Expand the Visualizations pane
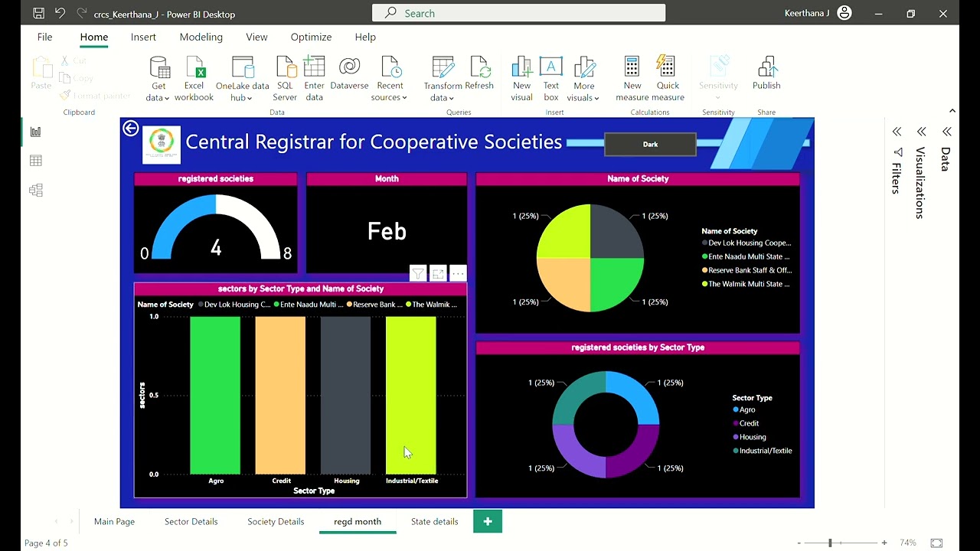This screenshot has width=980, height=551. 922,132
